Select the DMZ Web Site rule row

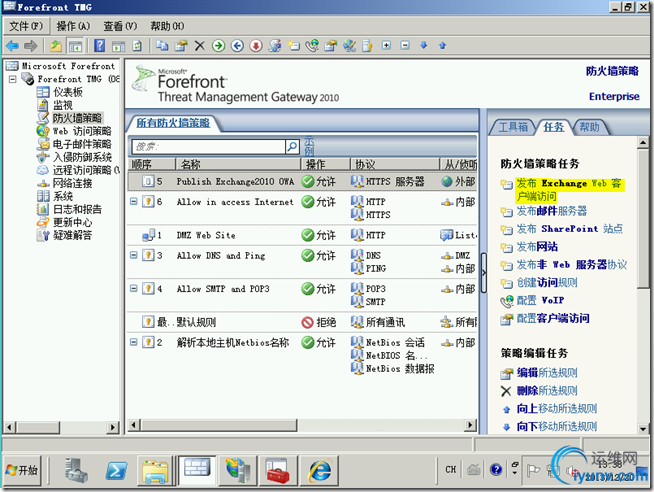(x=302, y=235)
